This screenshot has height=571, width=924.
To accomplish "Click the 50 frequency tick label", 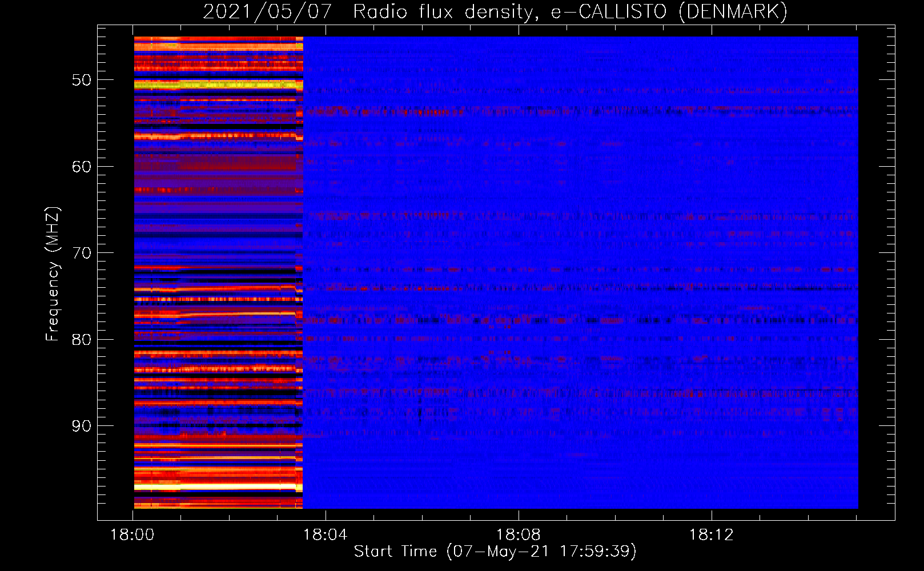I will coord(82,80).
